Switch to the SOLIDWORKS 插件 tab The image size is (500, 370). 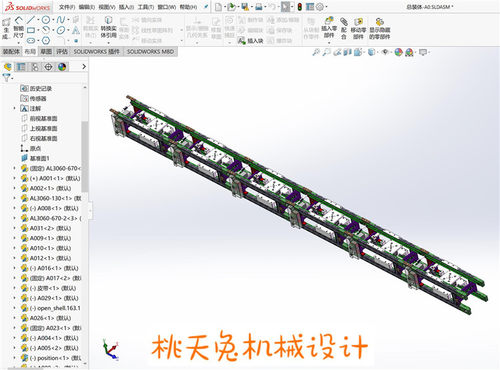[97, 52]
